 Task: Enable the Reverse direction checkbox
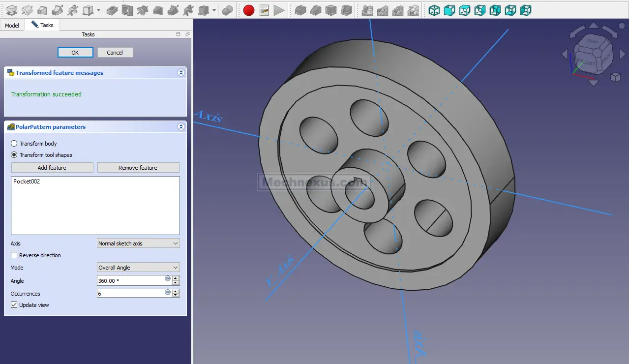[14, 255]
